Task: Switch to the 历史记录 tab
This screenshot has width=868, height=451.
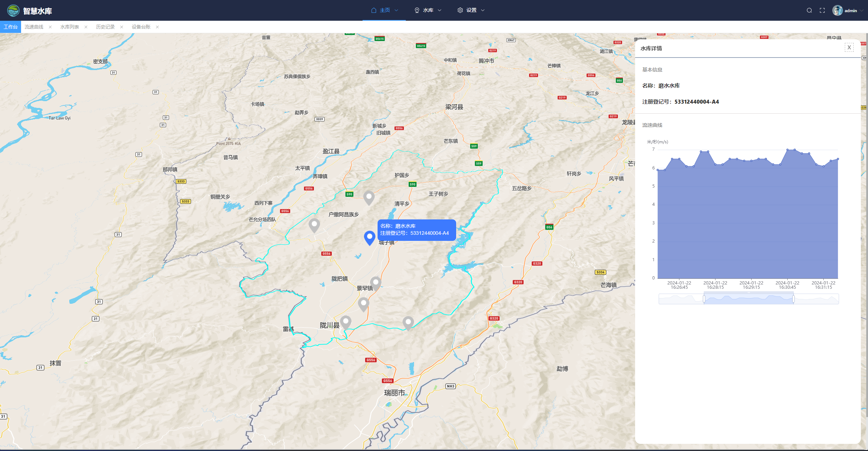Action: pyautogui.click(x=105, y=27)
